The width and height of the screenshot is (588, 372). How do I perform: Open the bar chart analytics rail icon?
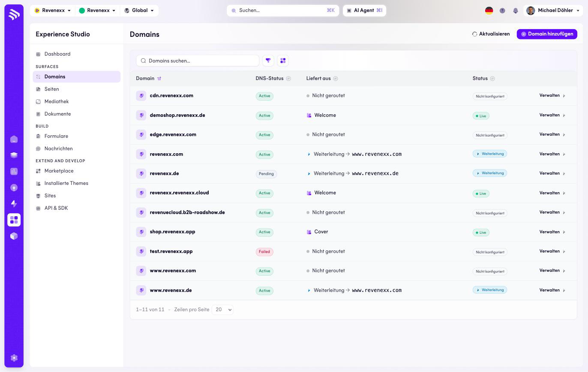point(14,171)
